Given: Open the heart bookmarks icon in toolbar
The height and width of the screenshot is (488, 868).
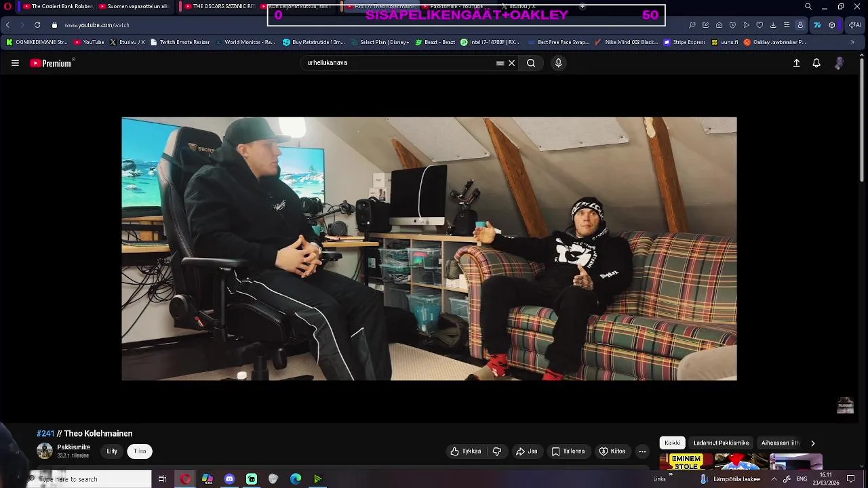Looking at the screenshot, I should (x=759, y=25).
